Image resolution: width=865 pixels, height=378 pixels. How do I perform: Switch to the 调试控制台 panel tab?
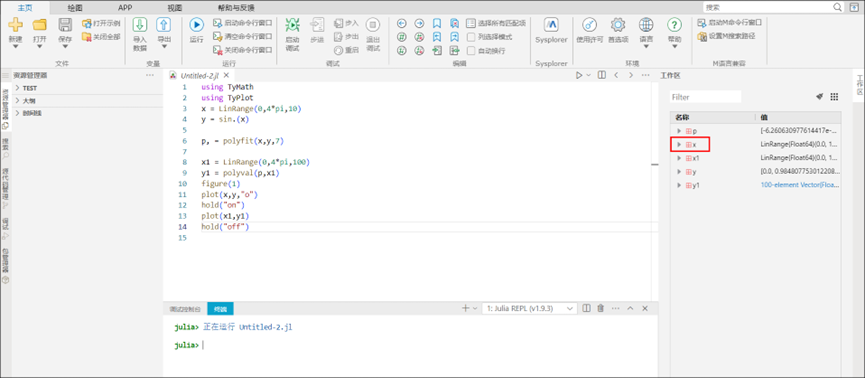point(185,309)
